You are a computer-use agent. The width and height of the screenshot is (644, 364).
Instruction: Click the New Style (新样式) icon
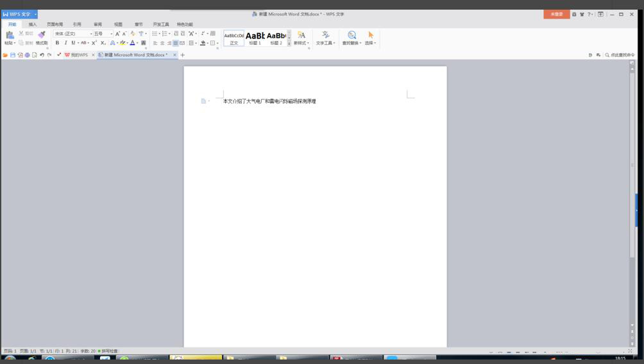coord(301,35)
